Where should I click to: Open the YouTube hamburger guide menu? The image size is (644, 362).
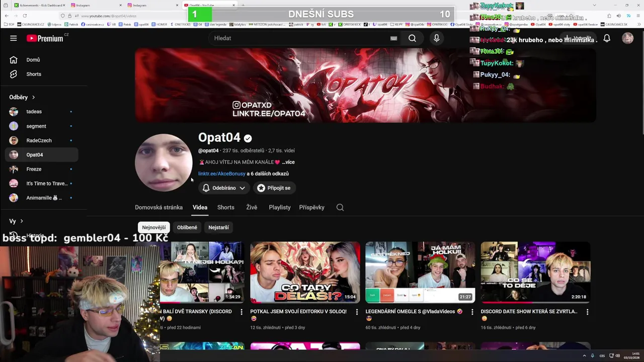click(14, 38)
